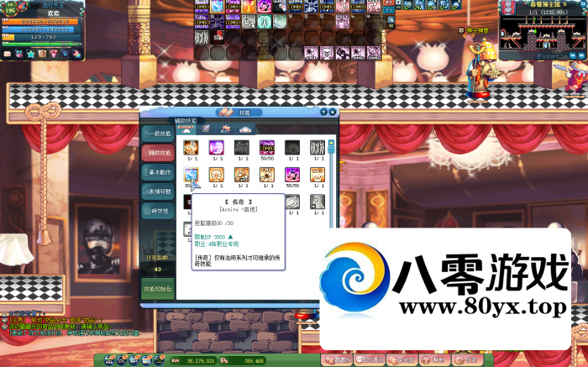Screen dimensions: 588x367
Task: Click the 技能初始化 reset button
Action: [158, 289]
